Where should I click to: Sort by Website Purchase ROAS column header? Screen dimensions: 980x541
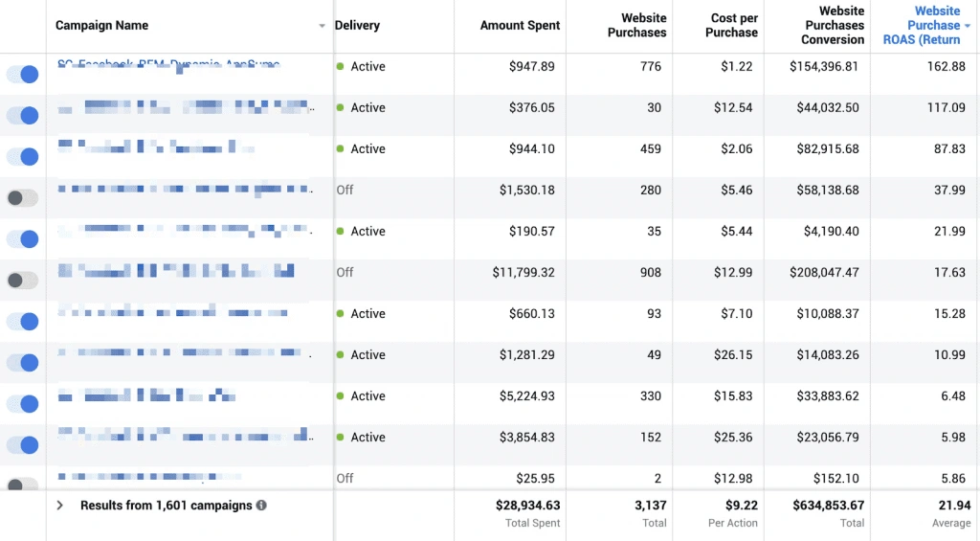click(921, 26)
